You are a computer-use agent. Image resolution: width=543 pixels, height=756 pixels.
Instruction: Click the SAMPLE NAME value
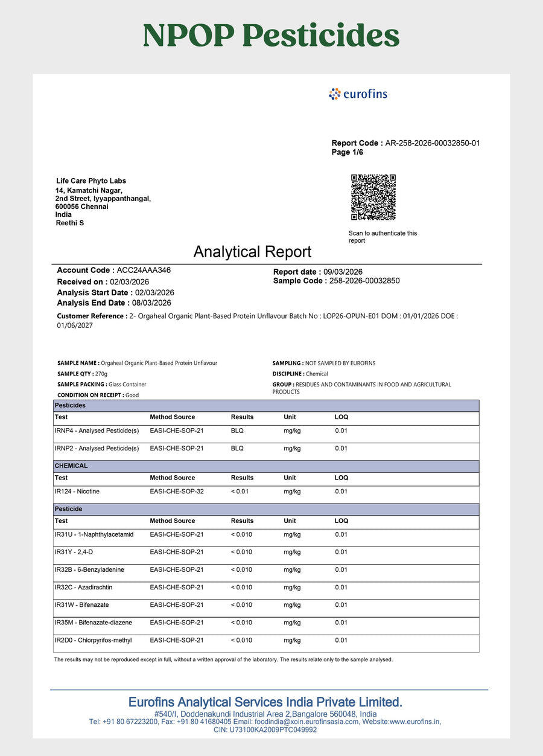click(x=159, y=363)
